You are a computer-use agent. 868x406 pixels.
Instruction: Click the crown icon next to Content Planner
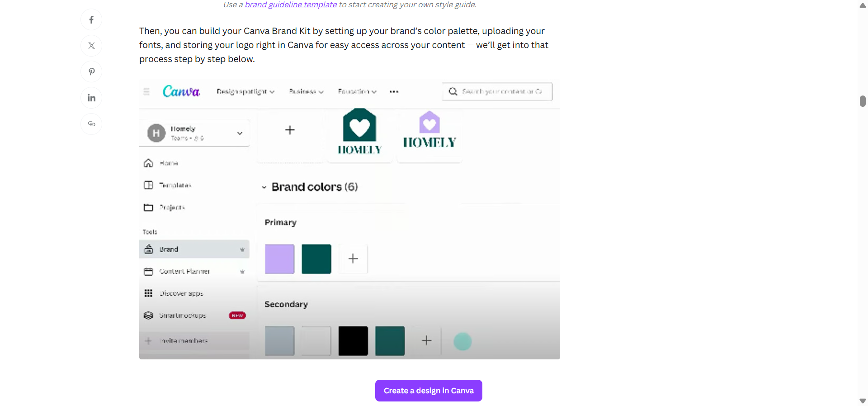(x=242, y=272)
